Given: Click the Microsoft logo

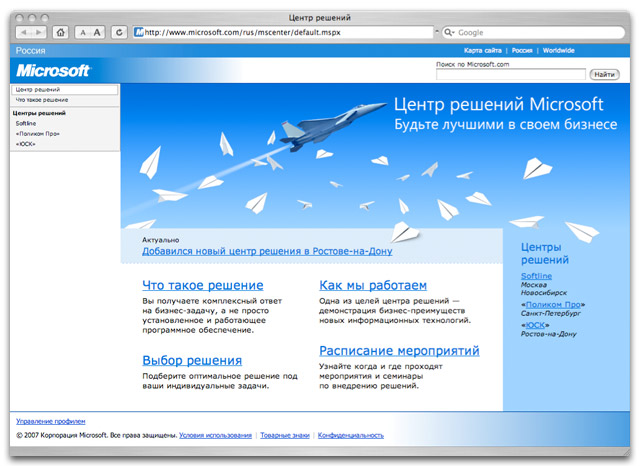Looking at the screenshot, I should pyautogui.click(x=54, y=71).
